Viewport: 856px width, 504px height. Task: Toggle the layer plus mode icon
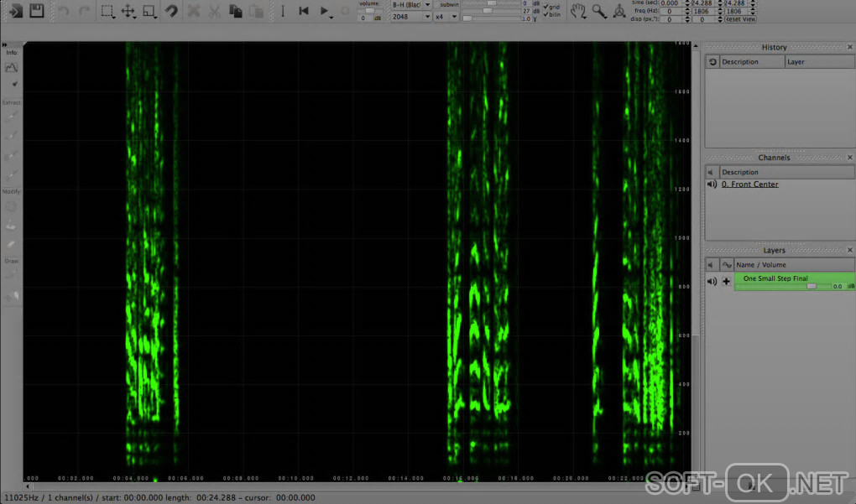coord(726,282)
